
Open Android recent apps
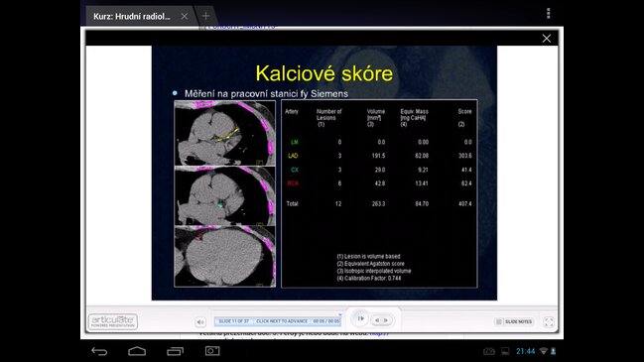click(176, 351)
